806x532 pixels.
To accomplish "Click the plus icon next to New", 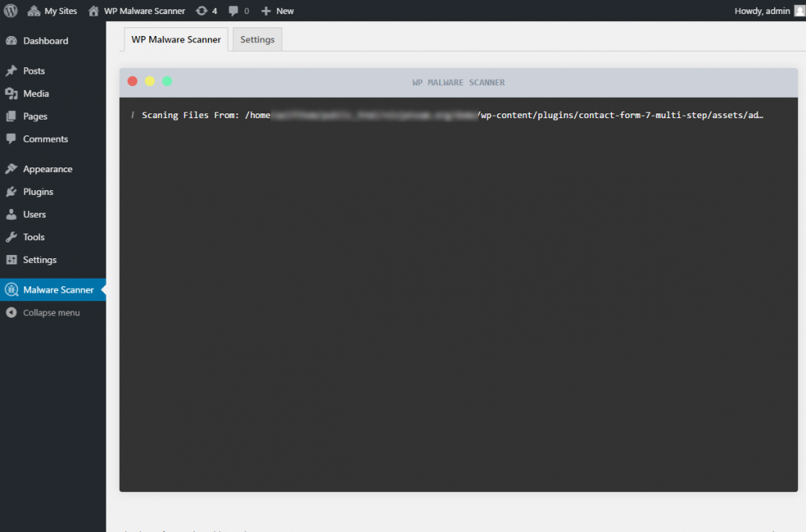I will click(x=266, y=11).
